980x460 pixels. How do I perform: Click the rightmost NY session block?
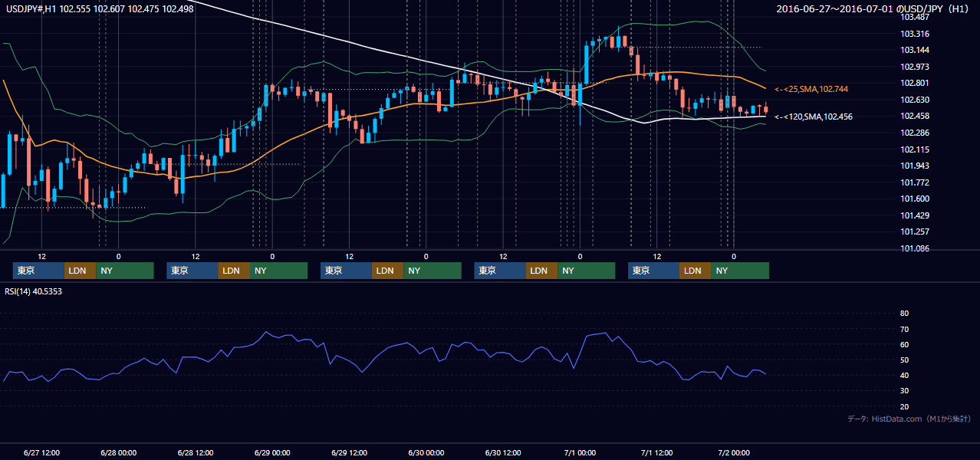739,271
